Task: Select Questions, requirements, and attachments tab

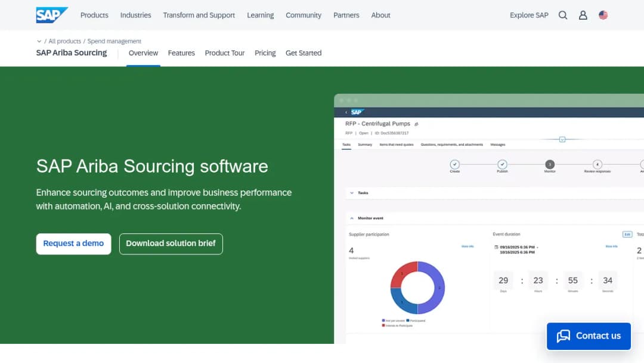Action: pos(452,144)
